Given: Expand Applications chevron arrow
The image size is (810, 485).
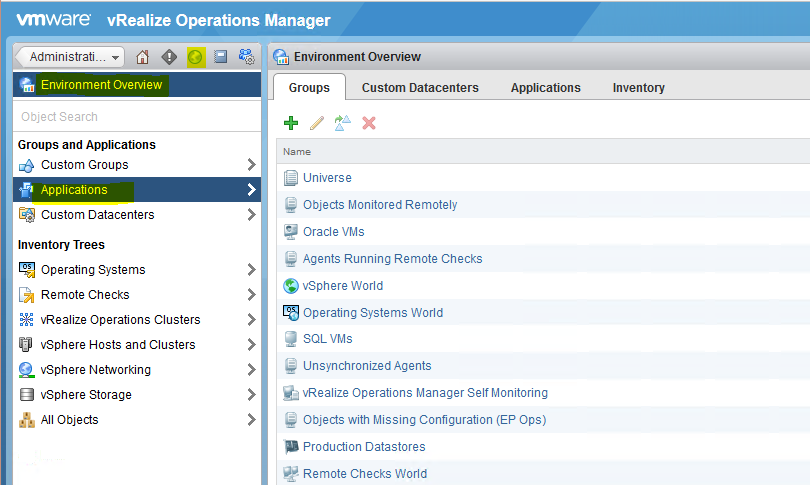Looking at the screenshot, I should (x=251, y=190).
